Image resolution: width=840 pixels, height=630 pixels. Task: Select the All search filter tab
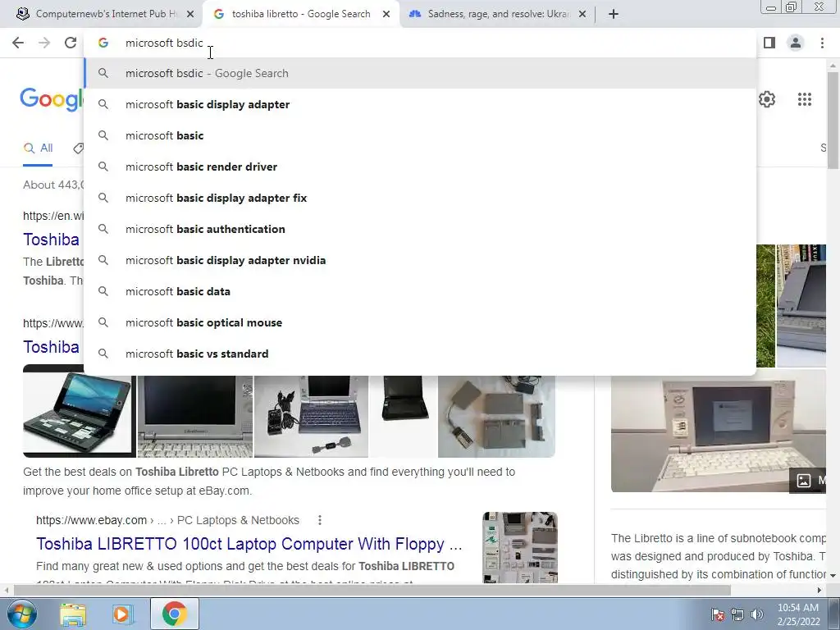pyautogui.click(x=38, y=148)
